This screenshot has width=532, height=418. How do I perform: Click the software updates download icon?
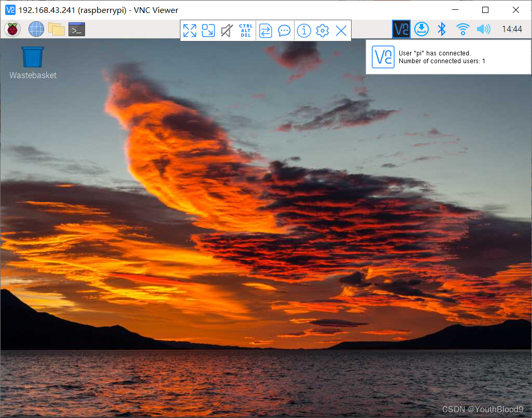pos(422,30)
